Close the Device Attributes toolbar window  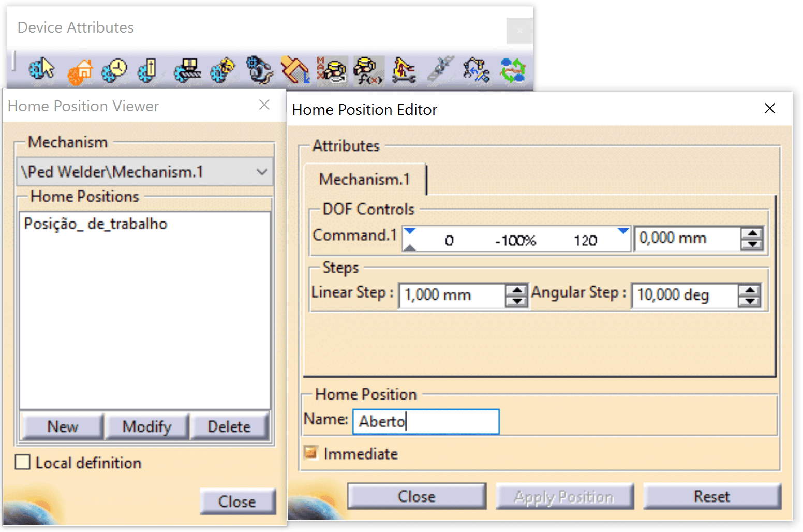519,31
